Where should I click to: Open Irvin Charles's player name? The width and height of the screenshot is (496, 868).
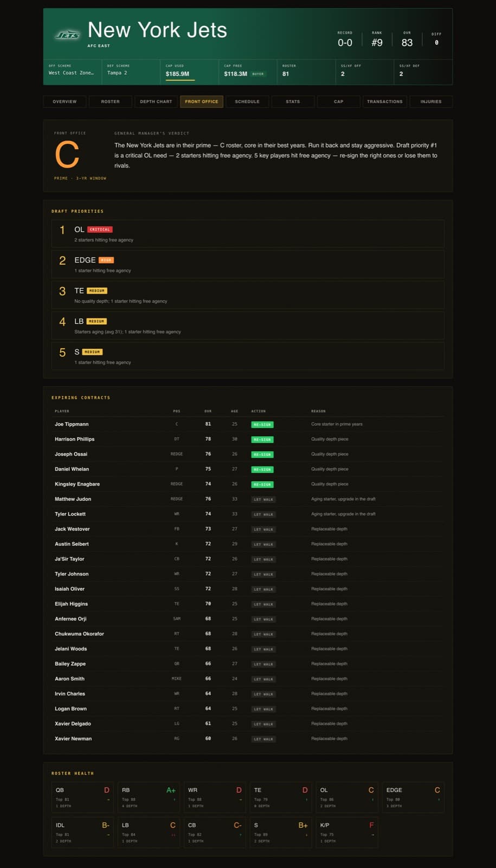click(x=70, y=694)
